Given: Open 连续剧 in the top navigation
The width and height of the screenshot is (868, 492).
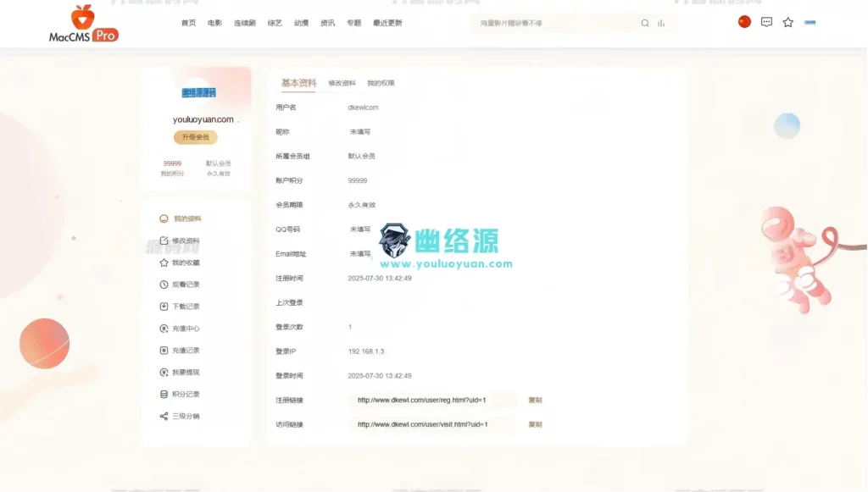Looking at the screenshot, I should coord(245,23).
